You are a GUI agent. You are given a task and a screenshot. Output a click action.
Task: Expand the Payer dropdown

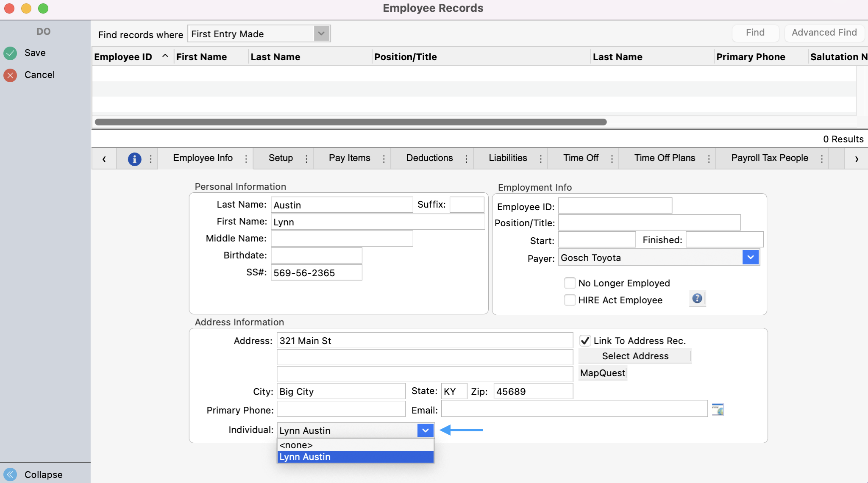tap(750, 257)
